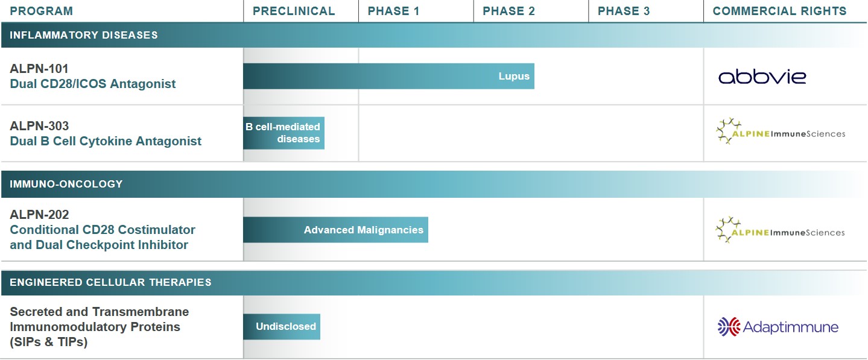Image resolution: width=868 pixels, height=360 pixels.
Task: Open the Dual B Cell Cytokine Antagonist link
Action: (106, 141)
